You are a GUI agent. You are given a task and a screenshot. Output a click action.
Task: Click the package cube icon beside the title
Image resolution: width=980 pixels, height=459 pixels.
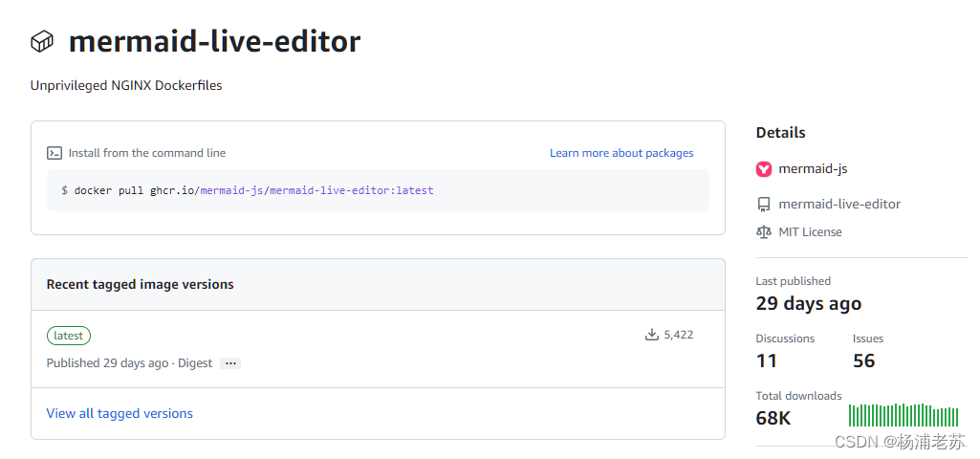[42, 42]
